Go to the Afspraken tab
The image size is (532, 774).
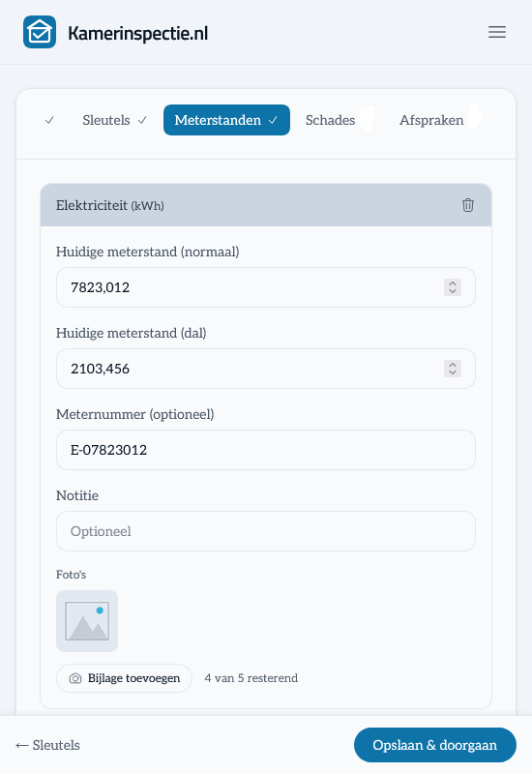click(x=431, y=120)
